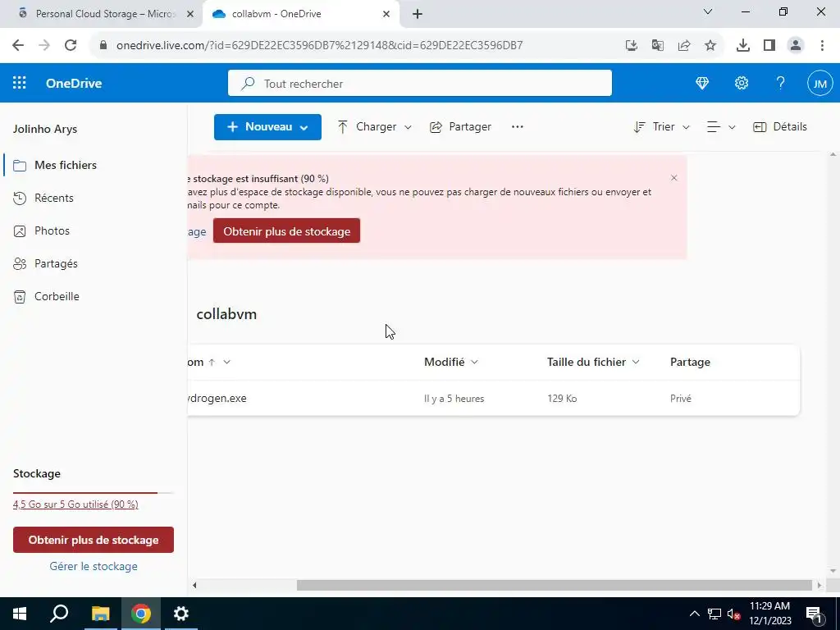This screenshot has width=840, height=630.
Task: Toggle the Chrome side panel icon
Action: (769, 46)
